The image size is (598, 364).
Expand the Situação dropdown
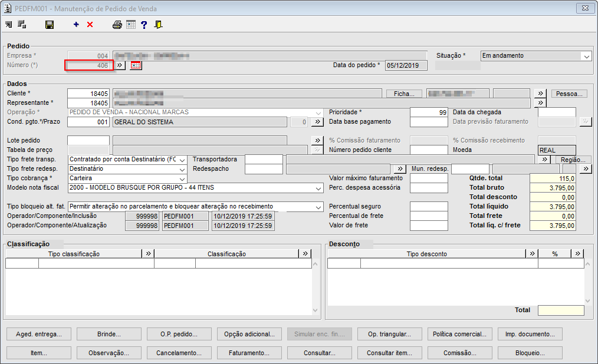pos(586,56)
